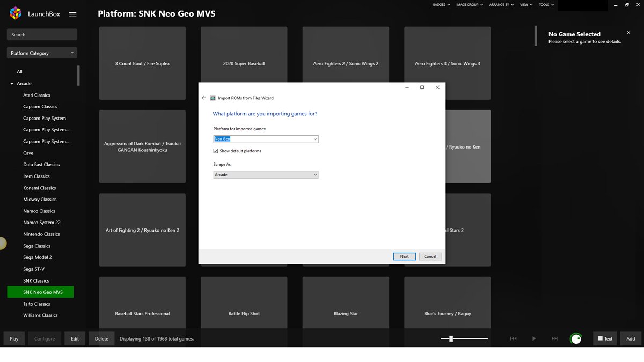
Task: Open the Arrange By menu
Action: coord(502,5)
